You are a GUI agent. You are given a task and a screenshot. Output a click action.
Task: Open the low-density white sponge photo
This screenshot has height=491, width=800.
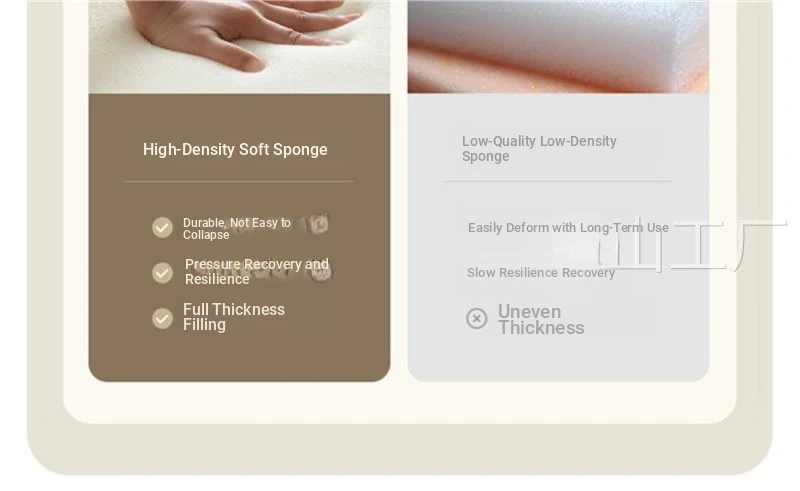(558, 46)
